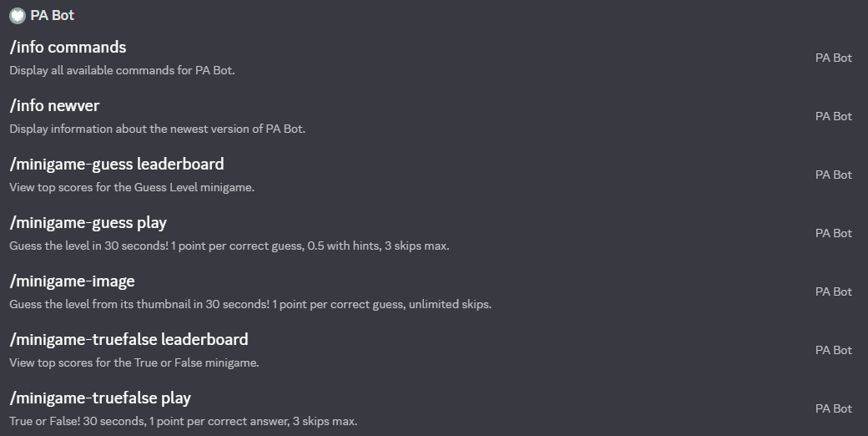
Task: Select the /minigame-image command
Action: 73,281
